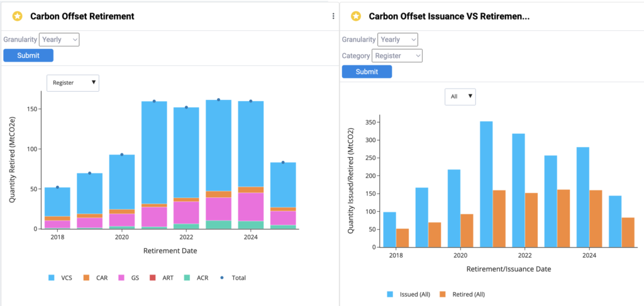Click the star icon beside Carbon Offset Retirement

pos(18,16)
